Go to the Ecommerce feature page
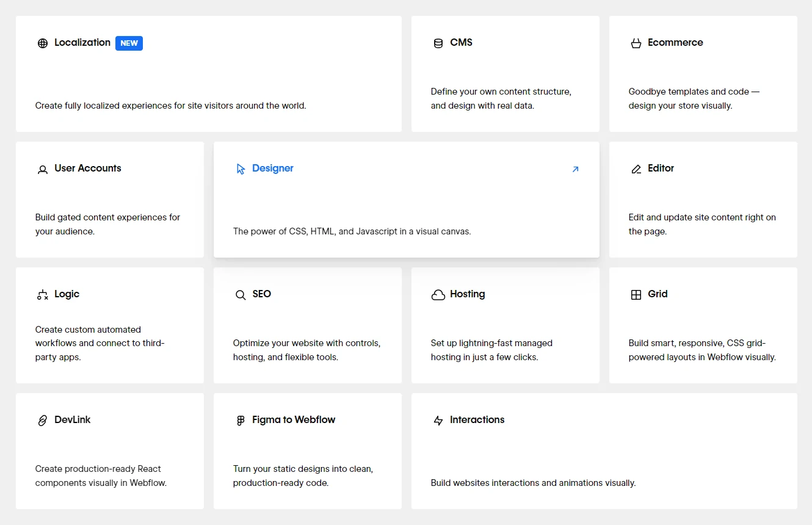Image resolution: width=812 pixels, height=525 pixels. (x=675, y=43)
